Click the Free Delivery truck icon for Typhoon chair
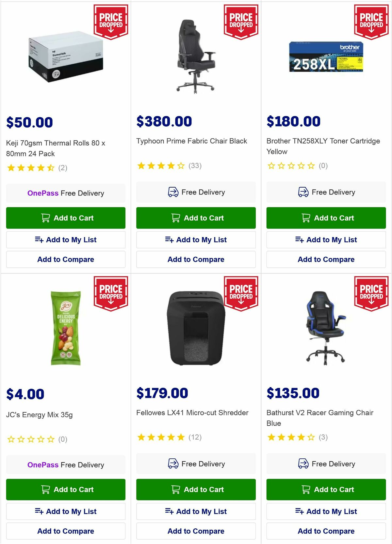 coord(173,192)
